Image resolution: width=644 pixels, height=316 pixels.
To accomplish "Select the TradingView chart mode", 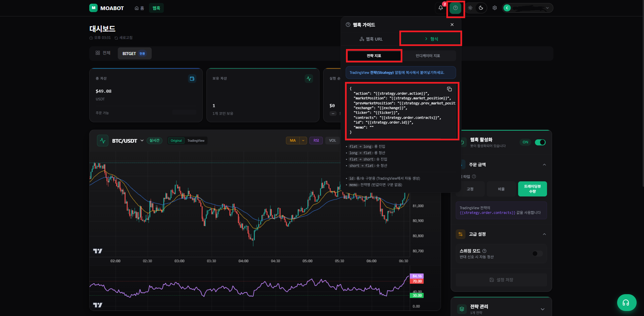I will pyautogui.click(x=196, y=141).
